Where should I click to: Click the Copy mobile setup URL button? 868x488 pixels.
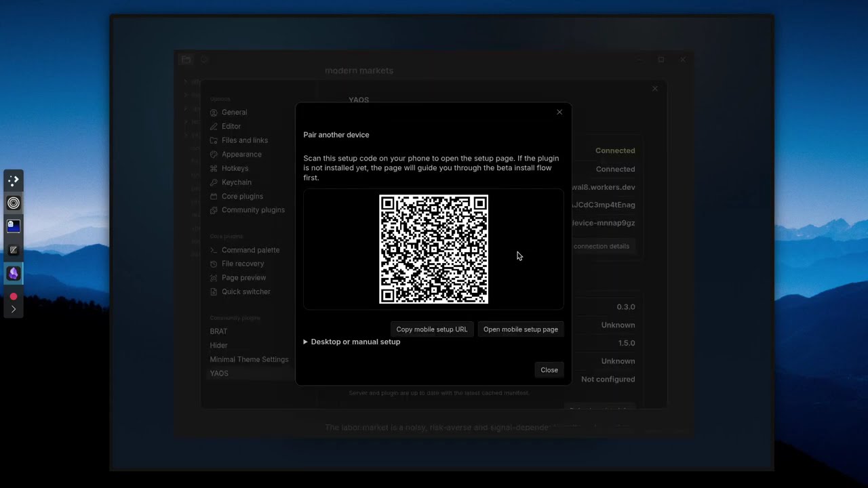pyautogui.click(x=432, y=329)
